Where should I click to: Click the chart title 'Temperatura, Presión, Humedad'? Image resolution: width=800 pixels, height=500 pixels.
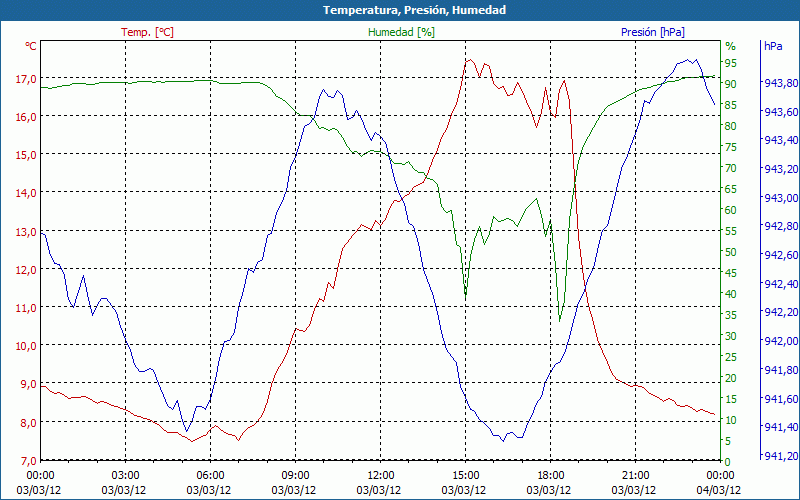(414, 10)
